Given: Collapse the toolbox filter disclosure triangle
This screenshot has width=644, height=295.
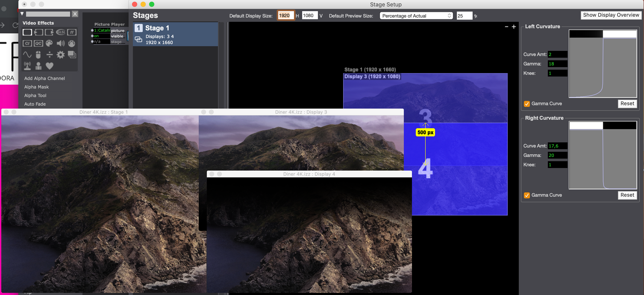Looking at the screenshot, I should tap(22, 14).
